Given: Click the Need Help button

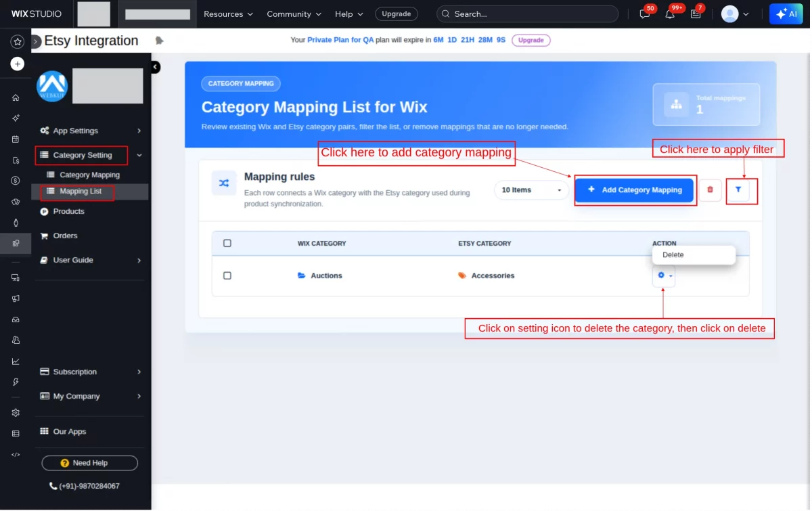Looking at the screenshot, I should (90, 463).
